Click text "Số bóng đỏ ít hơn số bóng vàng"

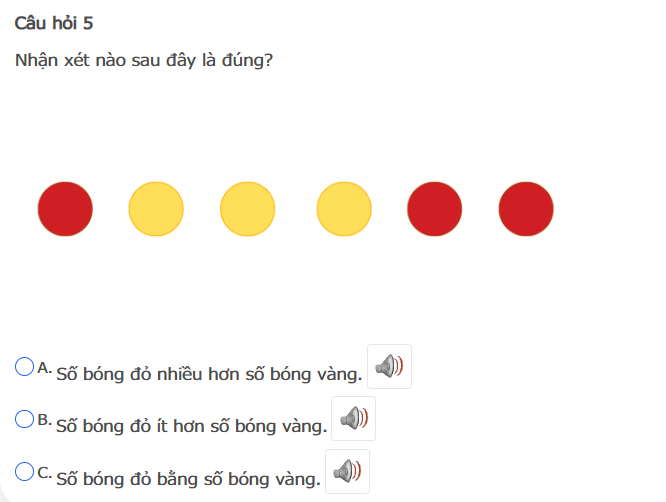pos(192,427)
